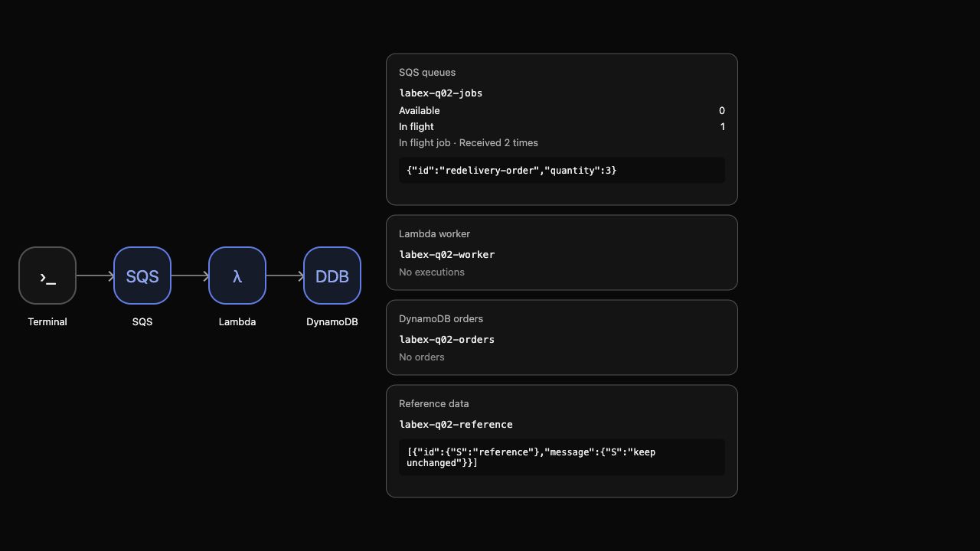
Task: Select the labex-q02-reference table name
Action: pos(456,425)
